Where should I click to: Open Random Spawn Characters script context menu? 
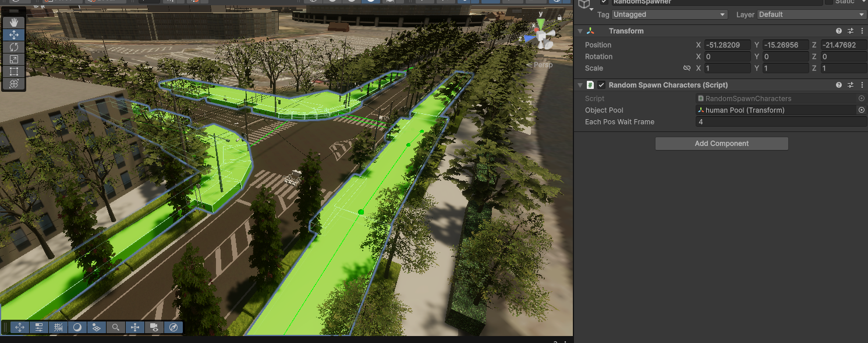862,85
